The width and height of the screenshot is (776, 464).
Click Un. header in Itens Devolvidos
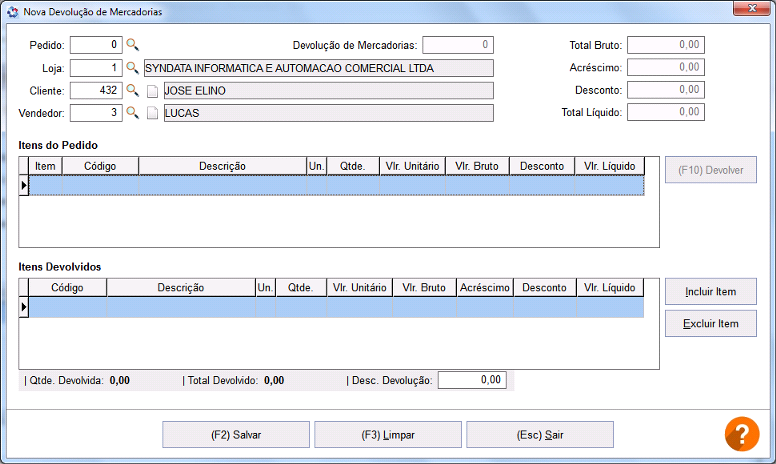click(266, 288)
